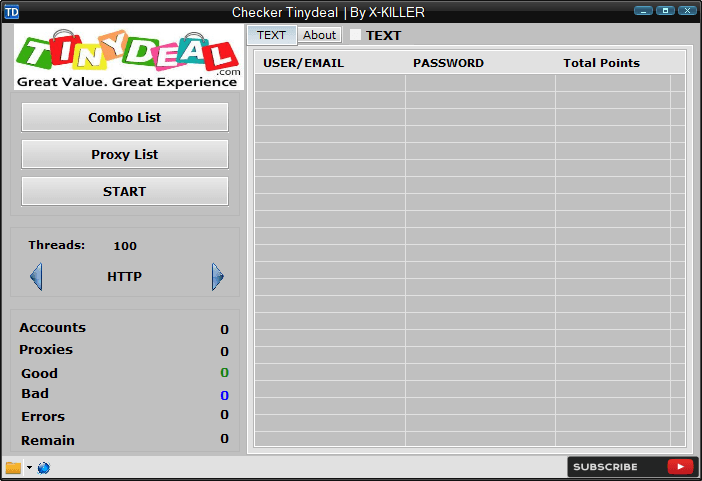Open the Combo List loader

point(125,117)
